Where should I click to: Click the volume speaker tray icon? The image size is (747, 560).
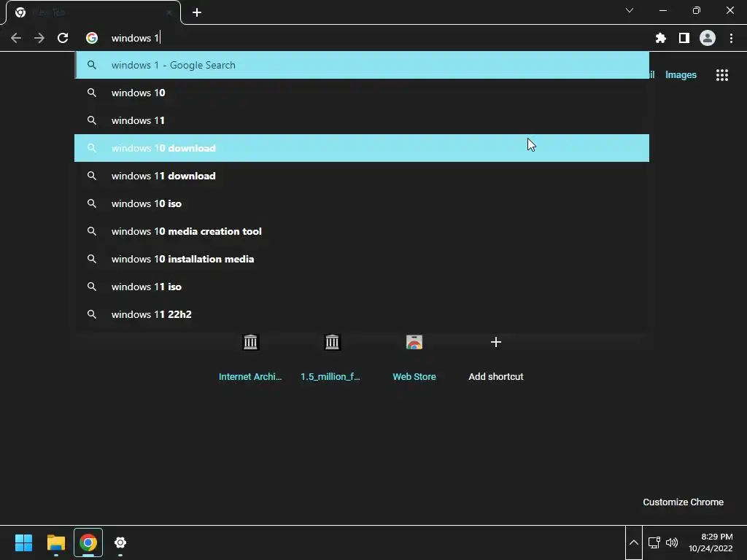pos(672,542)
